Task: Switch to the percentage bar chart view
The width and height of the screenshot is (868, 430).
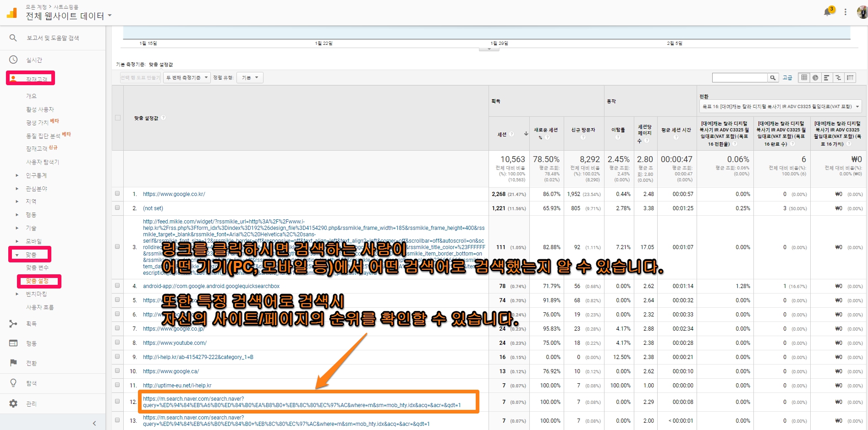Action: pyautogui.click(x=827, y=77)
